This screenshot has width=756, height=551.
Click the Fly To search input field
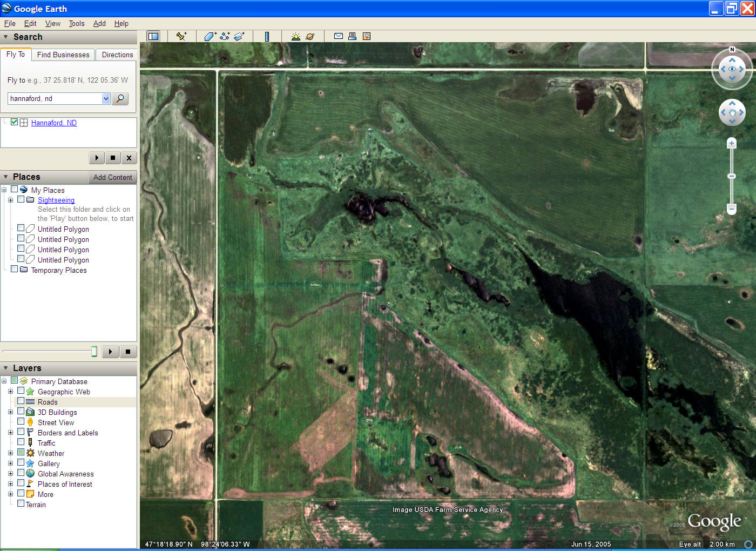pyautogui.click(x=55, y=98)
